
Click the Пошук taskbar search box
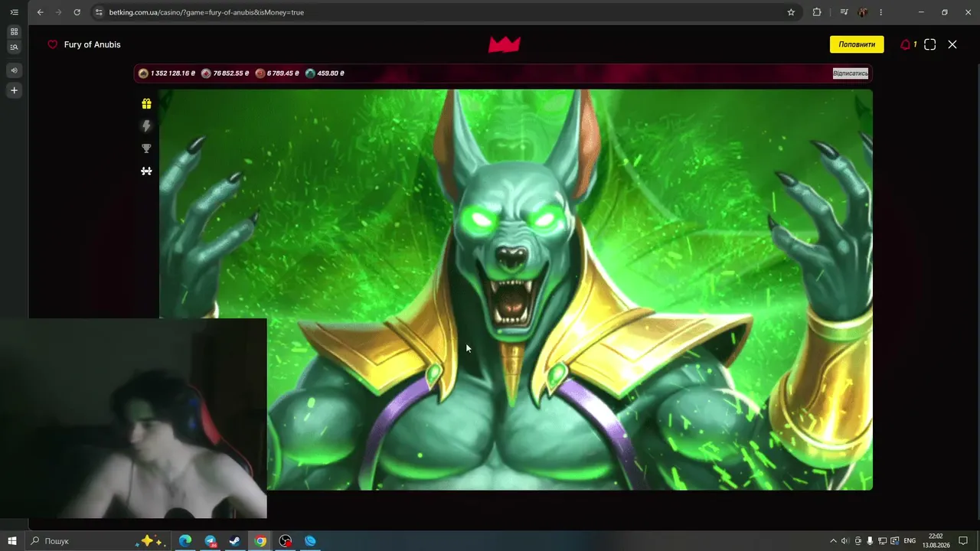pos(98,541)
